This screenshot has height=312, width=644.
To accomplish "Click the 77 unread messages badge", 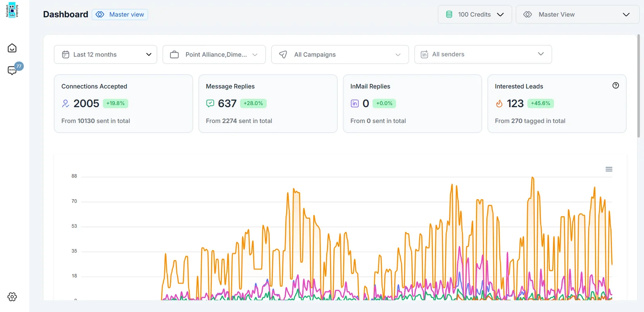I will coord(19,66).
